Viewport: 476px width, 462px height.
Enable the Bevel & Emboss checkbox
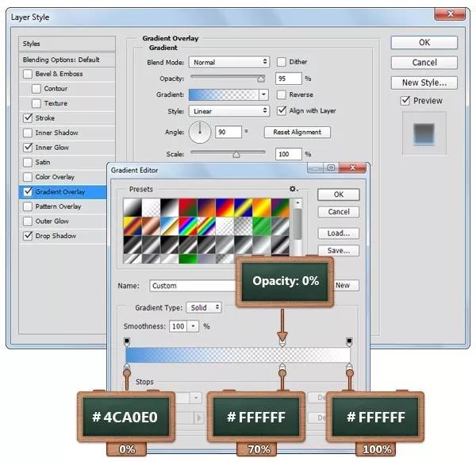tap(28, 74)
